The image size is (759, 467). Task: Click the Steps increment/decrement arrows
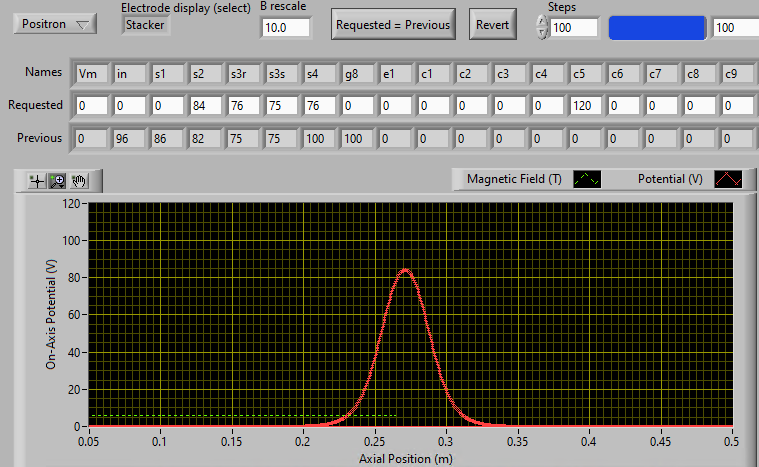pos(542,27)
